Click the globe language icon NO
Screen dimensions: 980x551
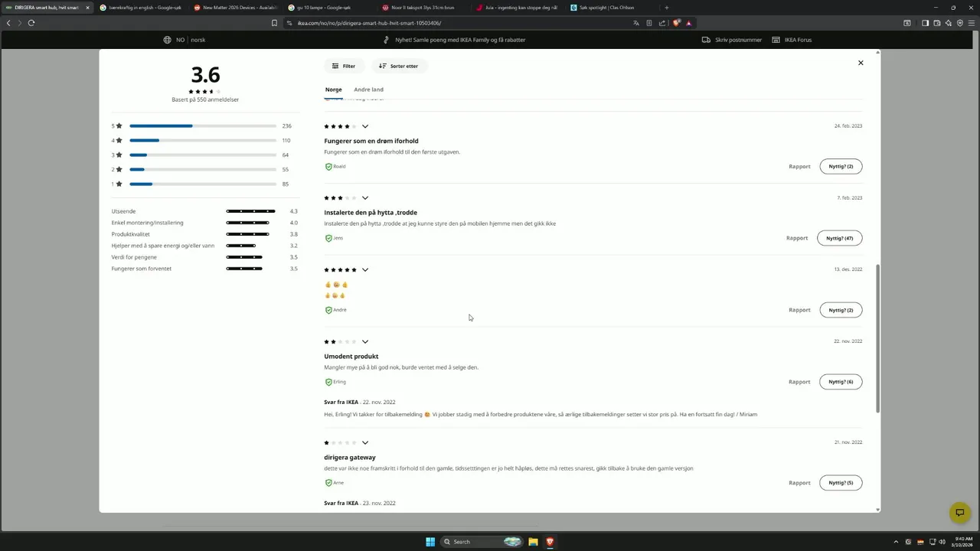tap(167, 40)
